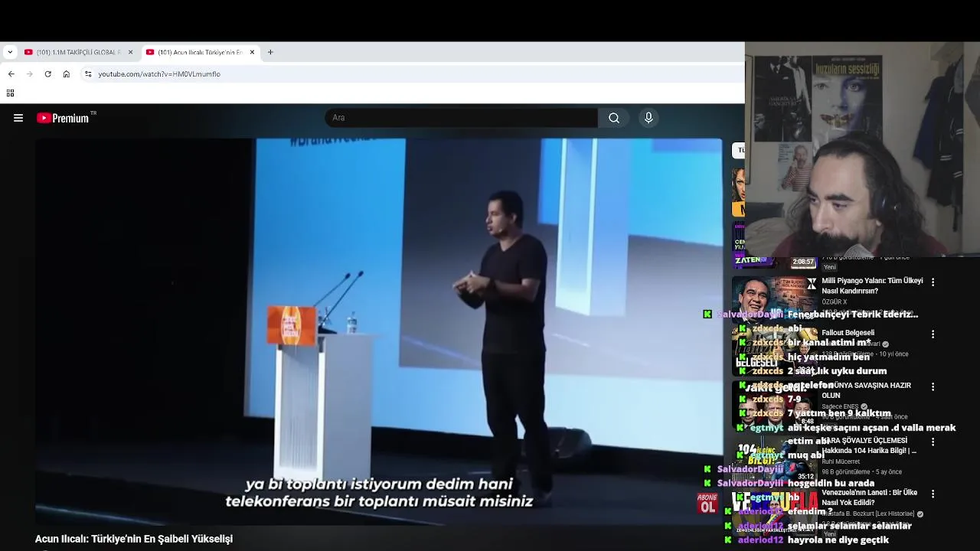
Task: Click chat message 'hiç yatmadım ben'
Action: point(828,357)
